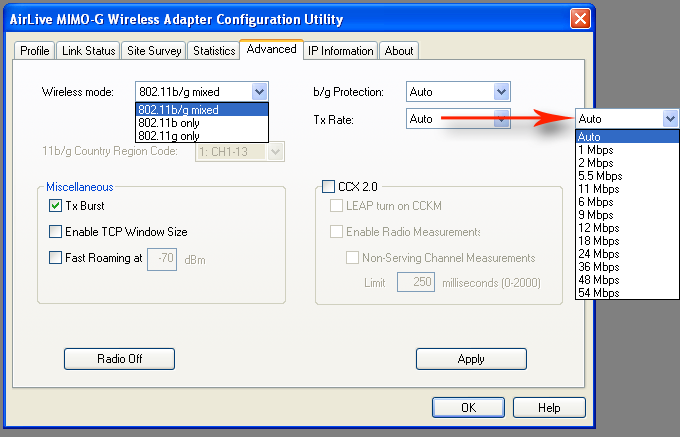Select 54 Mbps Tx rate

(627, 293)
